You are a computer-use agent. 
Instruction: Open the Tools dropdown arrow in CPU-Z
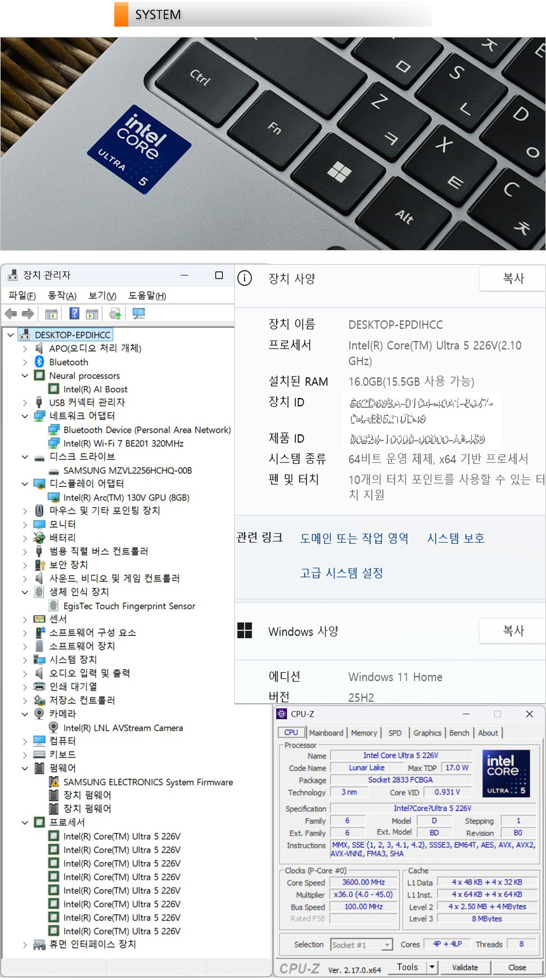pyautogui.click(x=432, y=967)
